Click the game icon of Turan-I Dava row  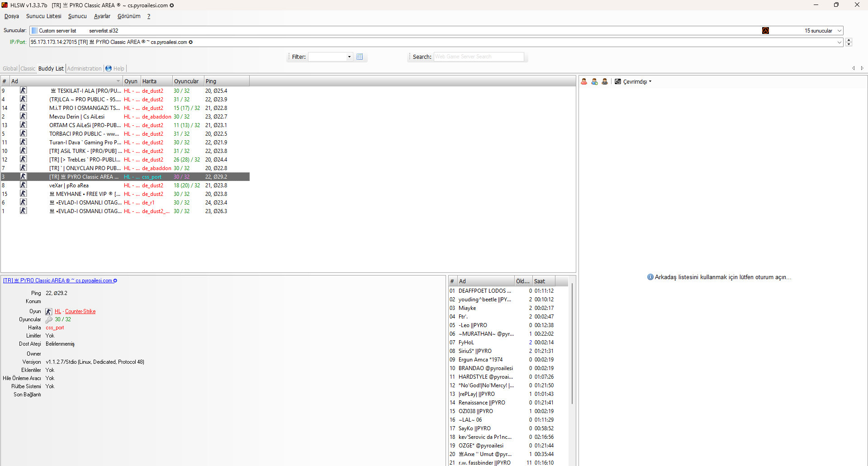pyautogui.click(x=23, y=142)
